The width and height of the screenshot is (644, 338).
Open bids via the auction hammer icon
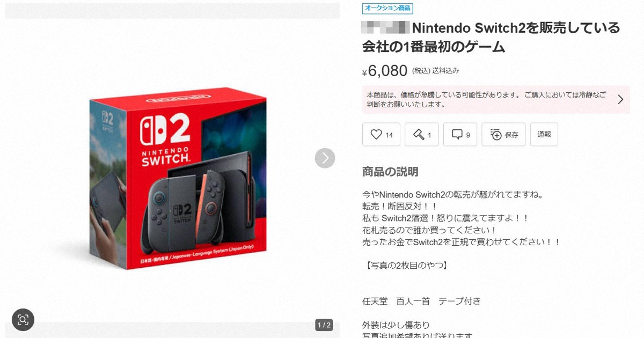(x=418, y=135)
